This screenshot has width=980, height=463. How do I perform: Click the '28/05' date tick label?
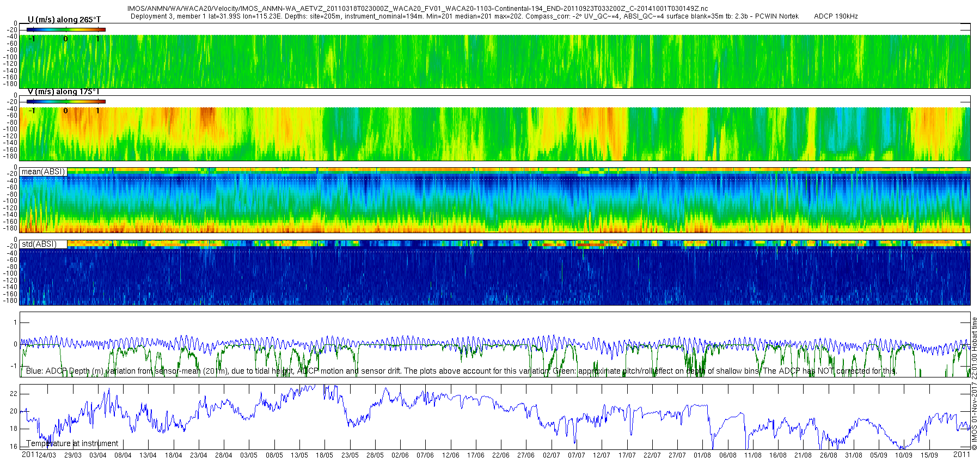[375, 455]
